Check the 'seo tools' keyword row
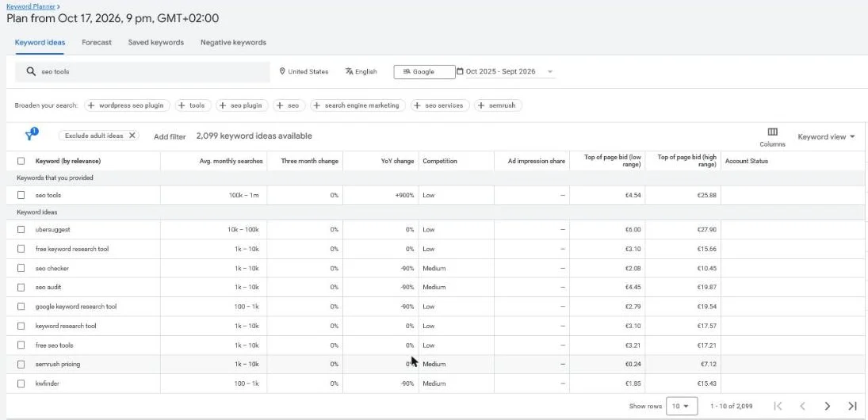The height and width of the screenshot is (420, 868). tap(21, 195)
